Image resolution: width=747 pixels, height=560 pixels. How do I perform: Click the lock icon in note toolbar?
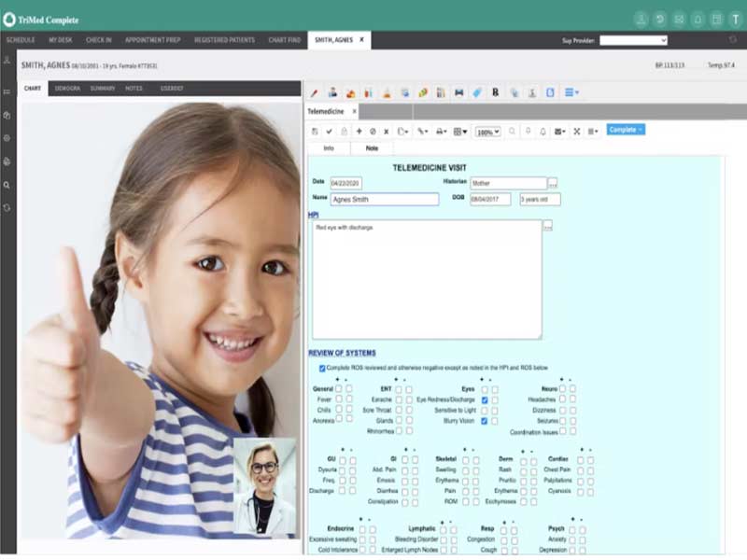(x=344, y=132)
